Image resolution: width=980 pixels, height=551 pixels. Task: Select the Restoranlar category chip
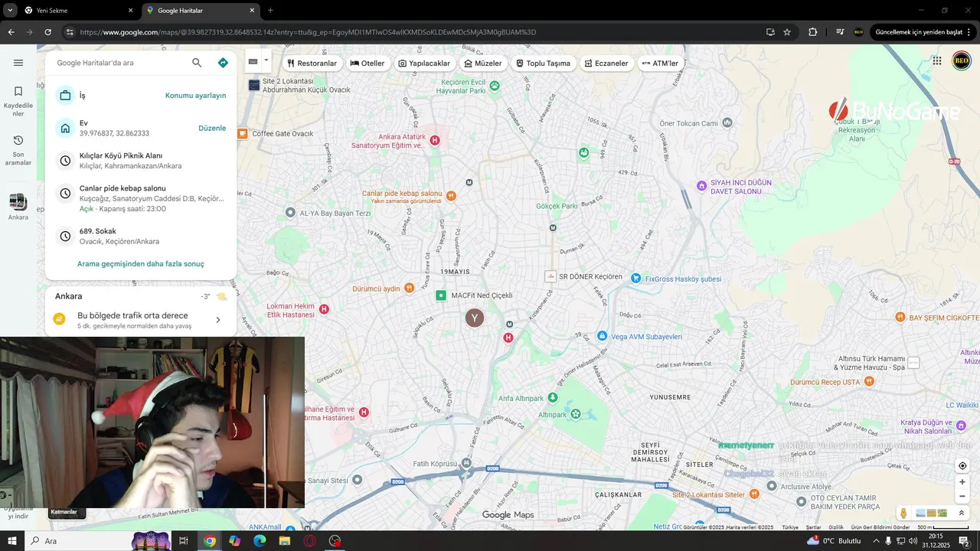pos(312,63)
